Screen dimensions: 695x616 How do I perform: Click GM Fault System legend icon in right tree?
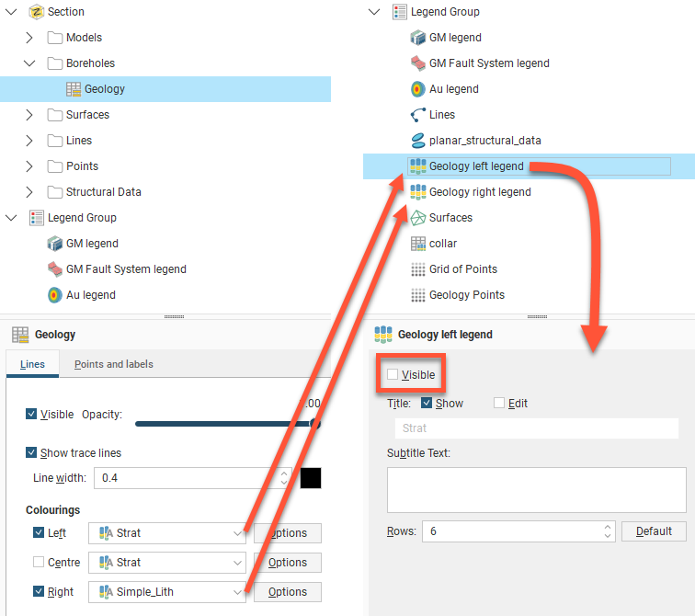(418, 63)
